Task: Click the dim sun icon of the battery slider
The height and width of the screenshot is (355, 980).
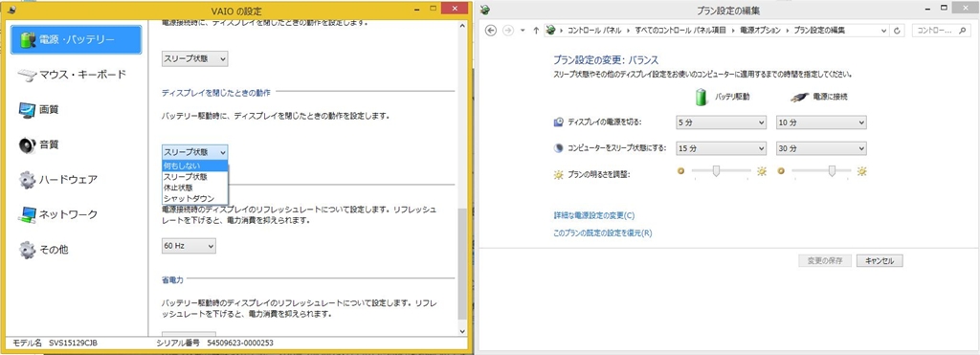Action: click(x=681, y=170)
